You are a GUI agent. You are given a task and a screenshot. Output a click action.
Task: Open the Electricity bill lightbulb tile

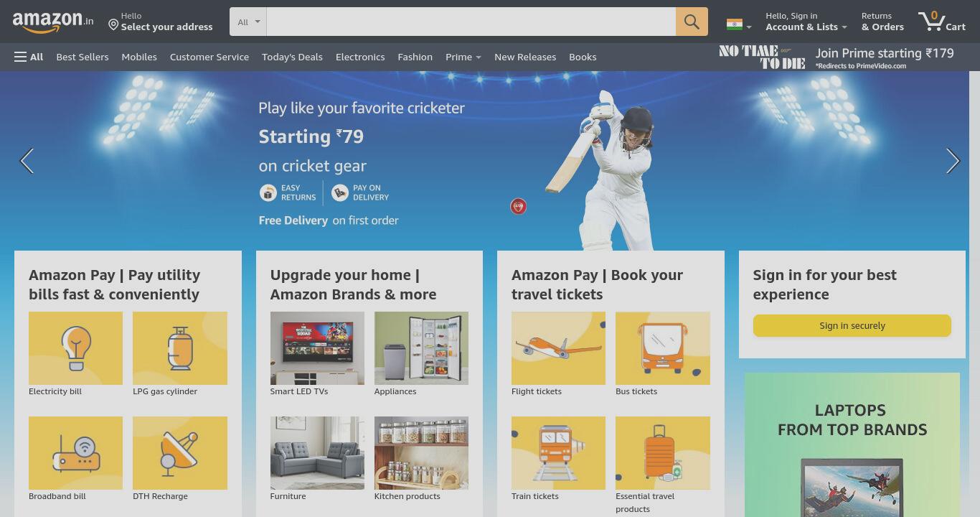pyautogui.click(x=75, y=348)
